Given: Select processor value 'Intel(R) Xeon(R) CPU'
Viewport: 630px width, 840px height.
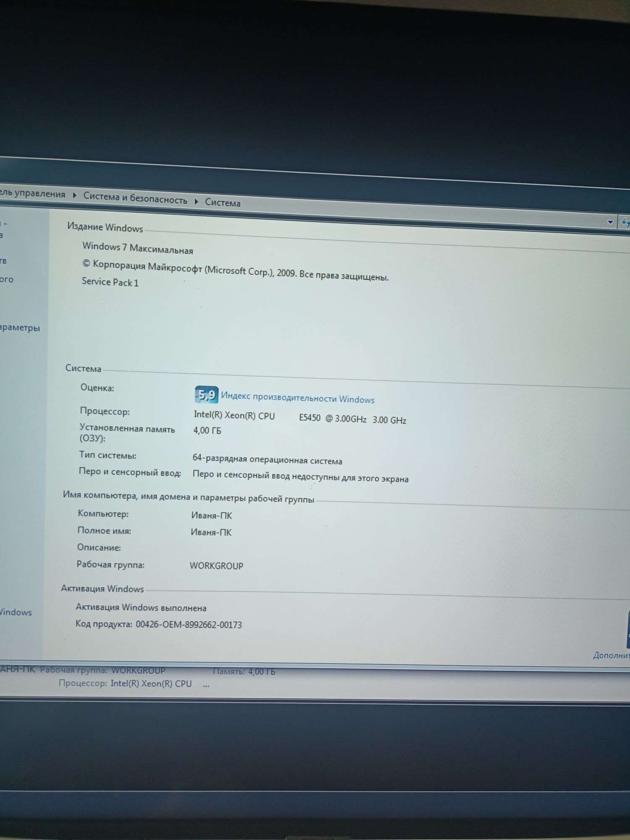Looking at the screenshot, I should [x=234, y=415].
